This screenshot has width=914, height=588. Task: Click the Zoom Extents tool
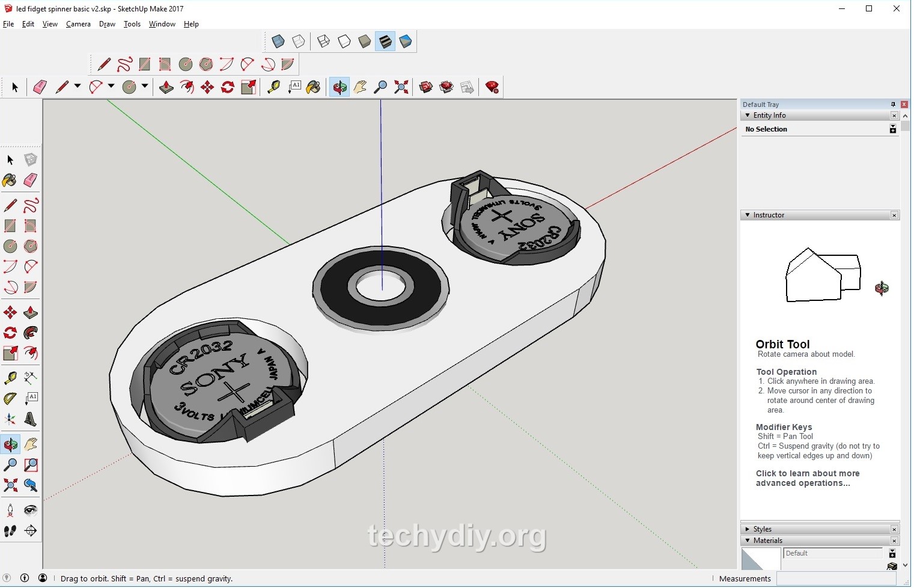(401, 87)
